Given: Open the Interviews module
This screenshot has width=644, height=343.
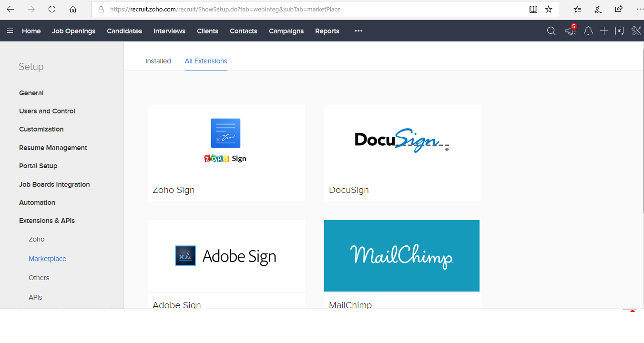Looking at the screenshot, I should tap(169, 31).
